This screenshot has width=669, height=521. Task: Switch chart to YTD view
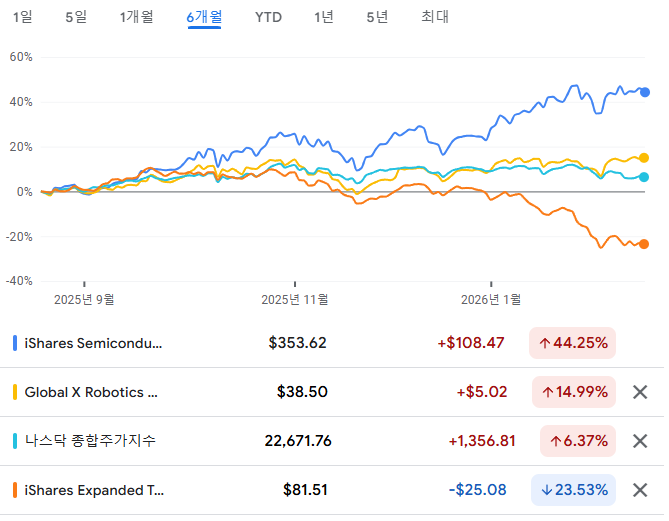pyautogui.click(x=268, y=17)
